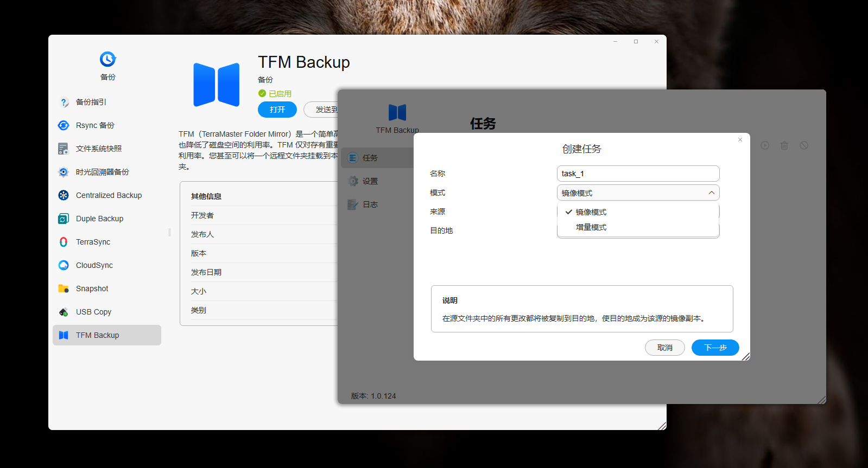Click the 说明 heading in dialog
Image resolution: width=868 pixels, height=468 pixels.
[450, 300]
